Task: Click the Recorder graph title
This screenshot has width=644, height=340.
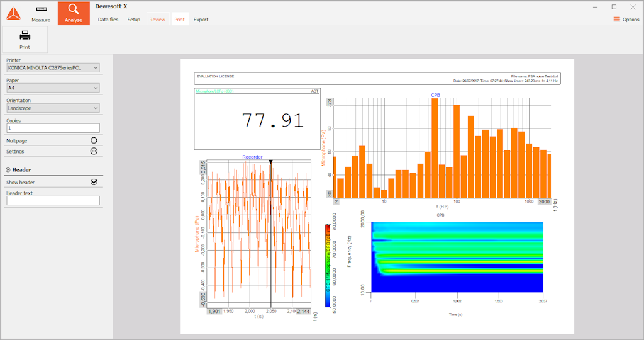Action: [252, 157]
